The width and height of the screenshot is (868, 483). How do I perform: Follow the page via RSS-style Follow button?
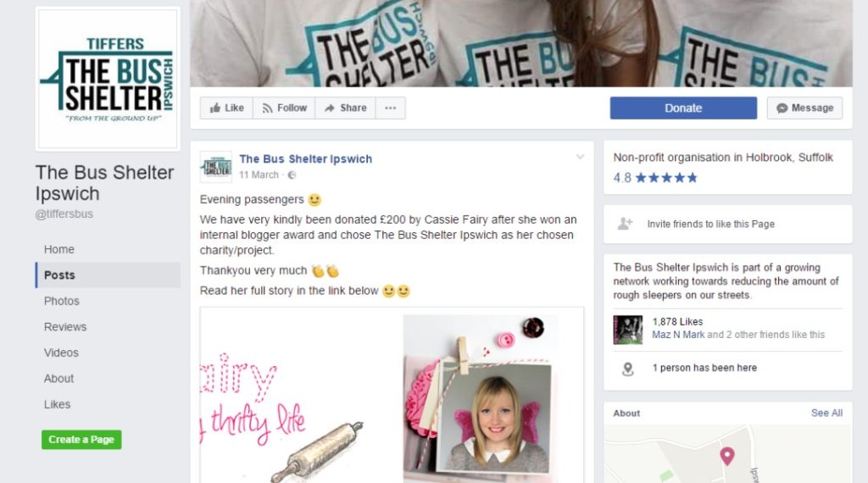(x=284, y=108)
